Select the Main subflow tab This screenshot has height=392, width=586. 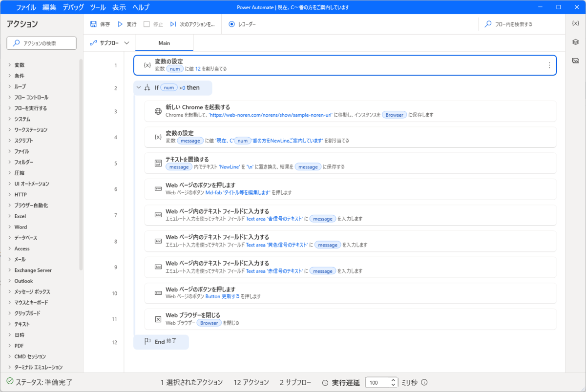[x=164, y=43]
